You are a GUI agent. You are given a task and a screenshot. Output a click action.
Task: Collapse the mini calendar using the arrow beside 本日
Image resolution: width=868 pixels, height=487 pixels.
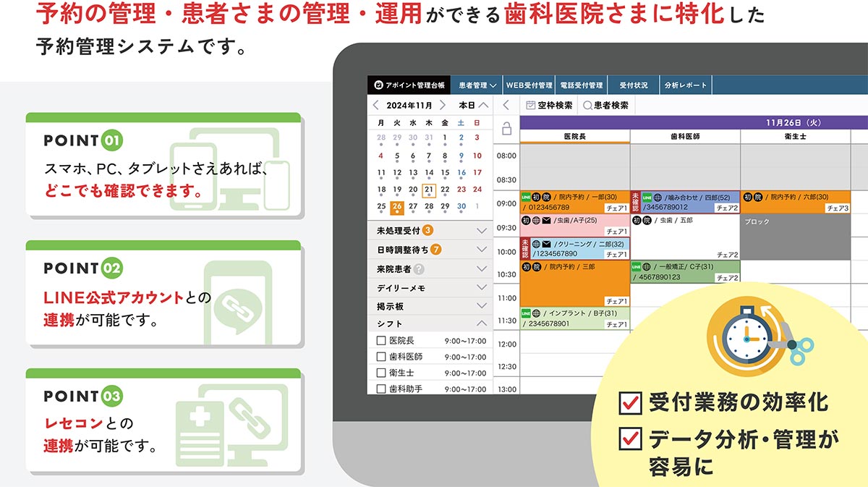pos(484,105)
